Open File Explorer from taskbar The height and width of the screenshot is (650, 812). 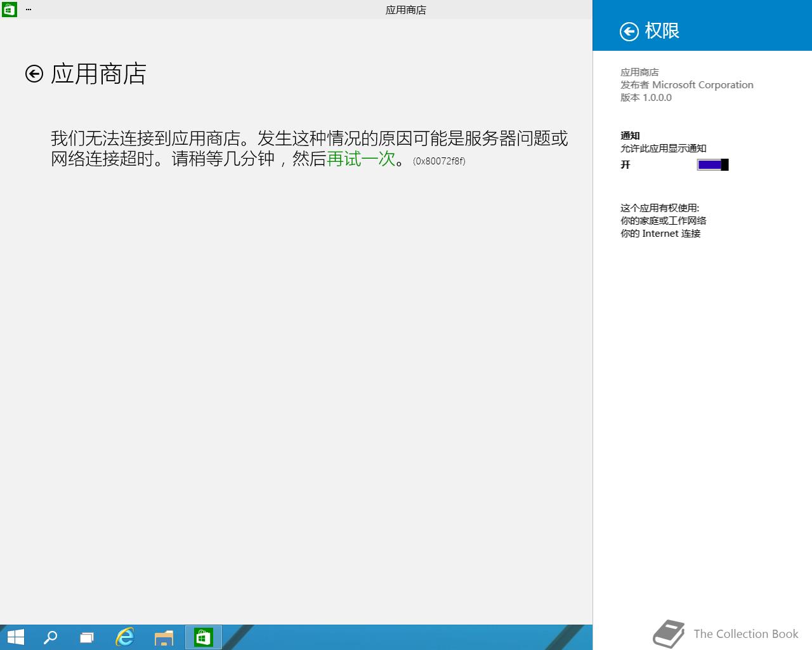pos(164,637)
